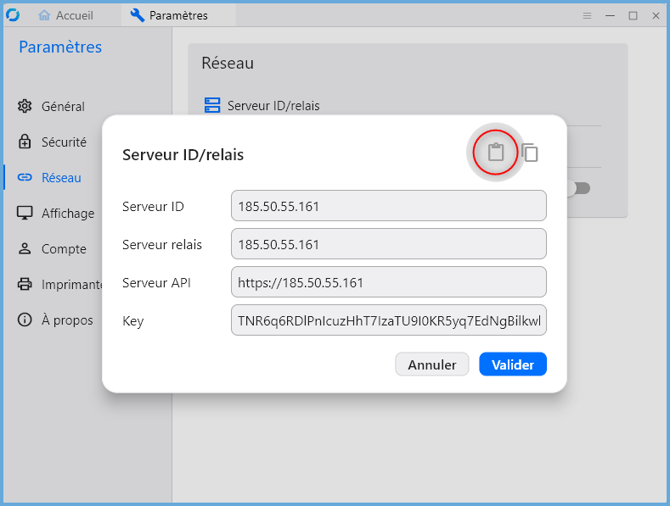Image resolution: width=670 pixels, height=506 pixels.
Task: Click the Général gear icon
Action: coord(25,106)
